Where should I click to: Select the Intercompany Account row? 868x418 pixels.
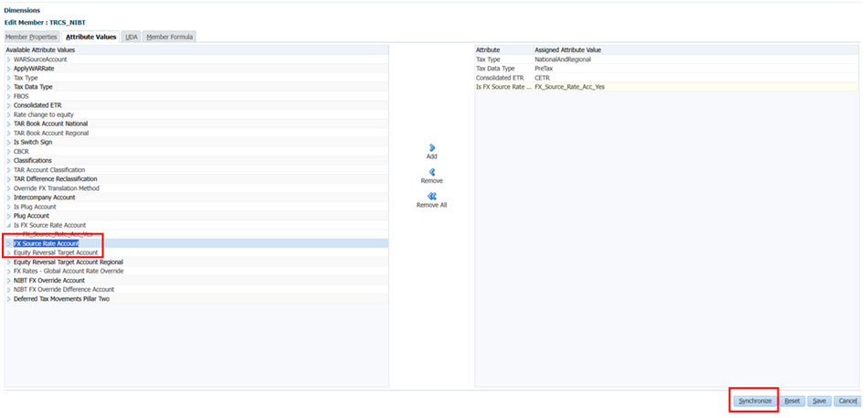pos(196,198)
